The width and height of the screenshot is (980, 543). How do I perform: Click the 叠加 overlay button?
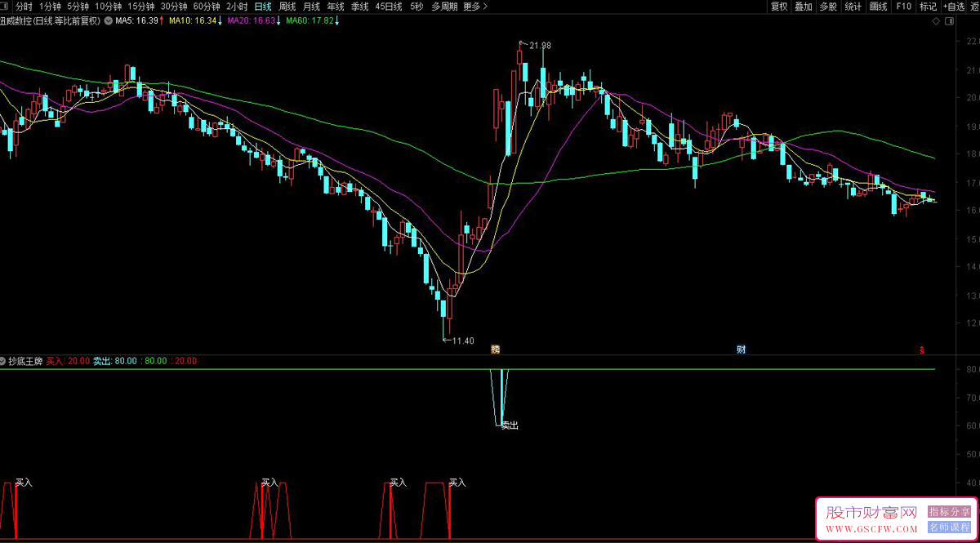pyautogui.click(x=804, y=7)
